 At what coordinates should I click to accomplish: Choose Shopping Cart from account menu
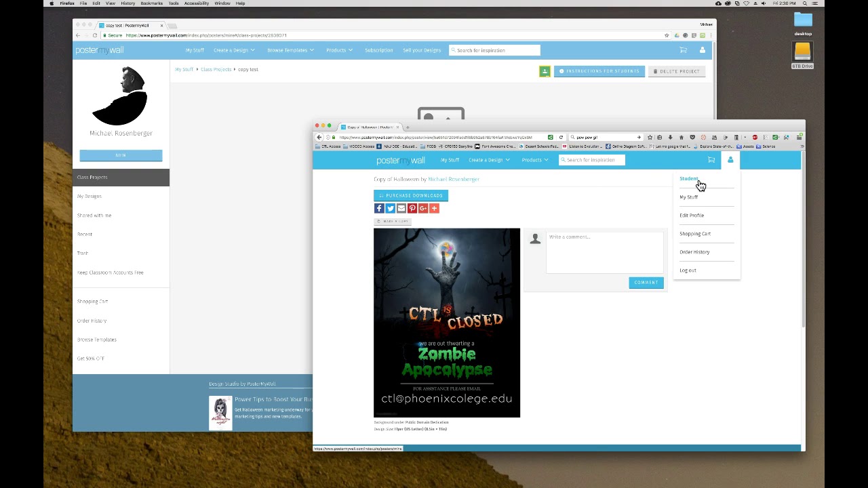pyautogui.click(x=695, y=234)
